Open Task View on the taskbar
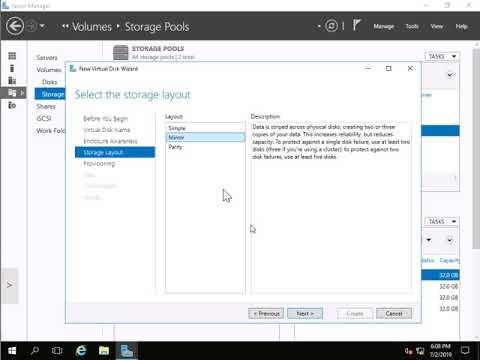Image resolution: width=480 pixels, height=360 pixels. point(57,351)
